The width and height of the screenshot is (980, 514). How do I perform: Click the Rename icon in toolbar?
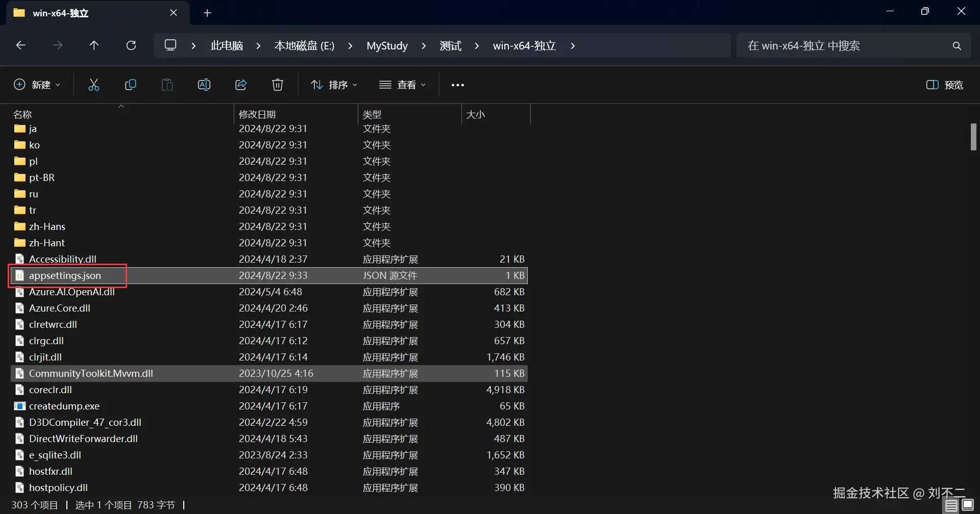[204, 85]
